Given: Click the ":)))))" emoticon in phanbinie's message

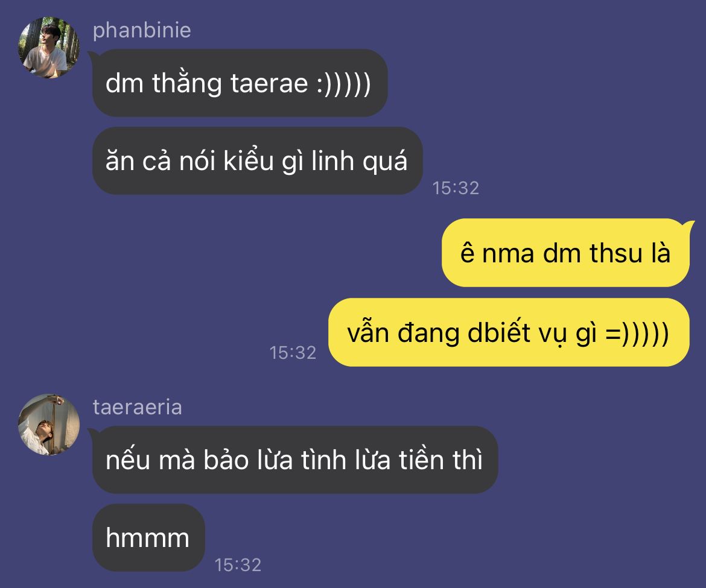Looking at the screenshot, I should (343, 84).
